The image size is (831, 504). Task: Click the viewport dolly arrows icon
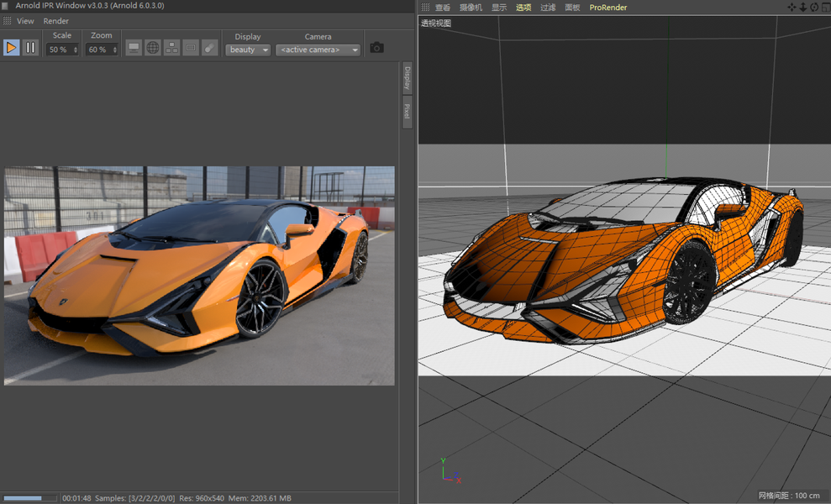pos(803,7)
